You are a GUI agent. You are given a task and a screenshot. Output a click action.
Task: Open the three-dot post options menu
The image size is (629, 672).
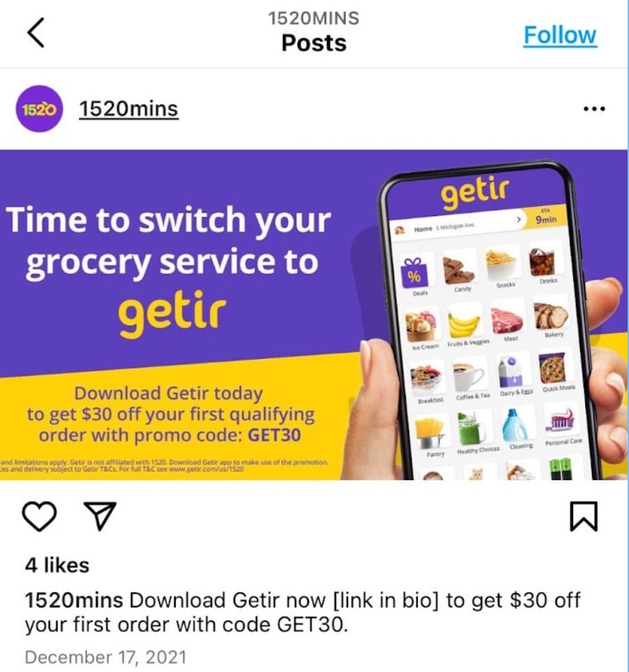[594, 109]
